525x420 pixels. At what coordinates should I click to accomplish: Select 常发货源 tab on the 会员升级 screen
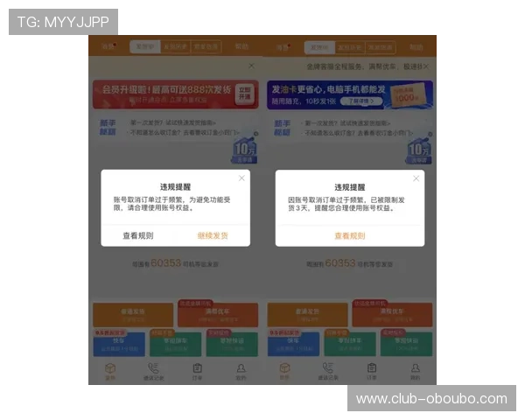[206, 46]
